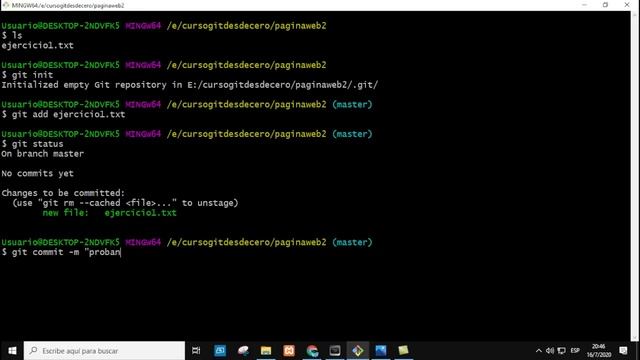Open the blue photo app icon in taskbar
This screenshot has height=360, width=640.
point(381,351)
